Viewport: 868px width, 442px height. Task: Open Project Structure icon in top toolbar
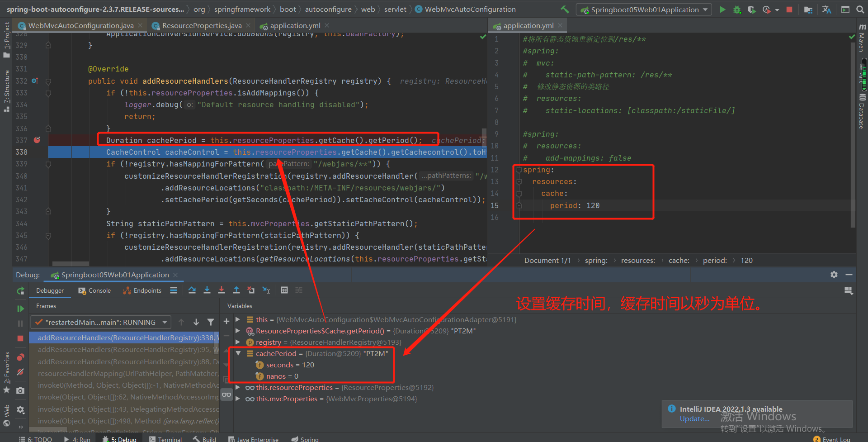tap(808, 10)
